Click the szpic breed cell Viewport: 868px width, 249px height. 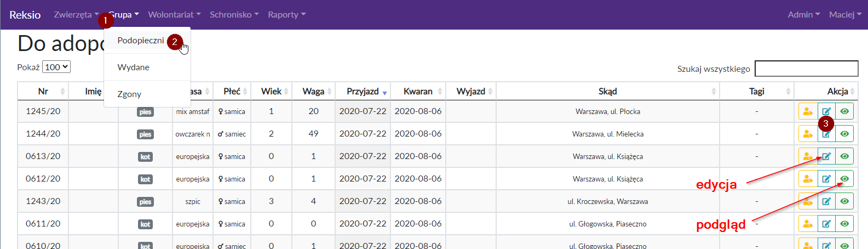tap(193, 201)
